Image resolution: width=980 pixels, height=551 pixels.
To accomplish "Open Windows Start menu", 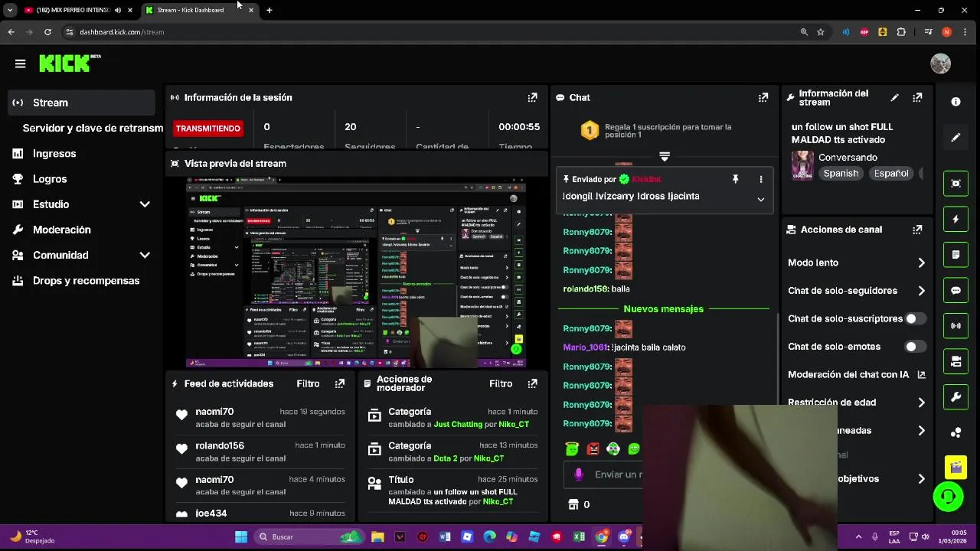I will tap(241, 536).
